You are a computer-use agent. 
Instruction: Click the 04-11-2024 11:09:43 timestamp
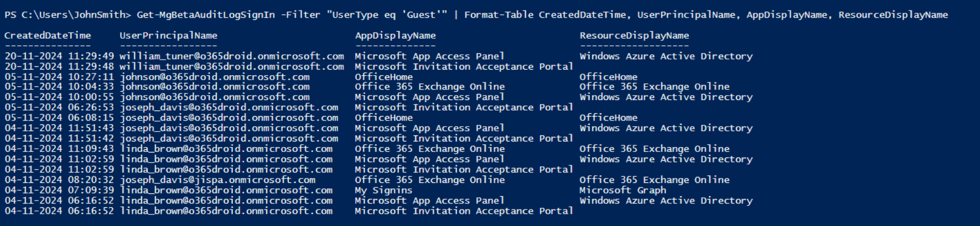(59, 149)
